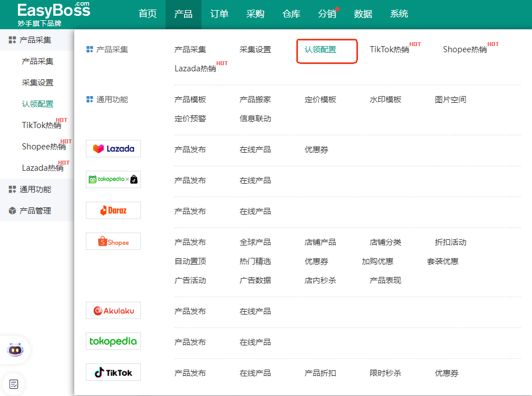Viewport: 532px width, 396px height.
Task: Open Shopee 广告数据 link
Action: click(x=255, y=280)
